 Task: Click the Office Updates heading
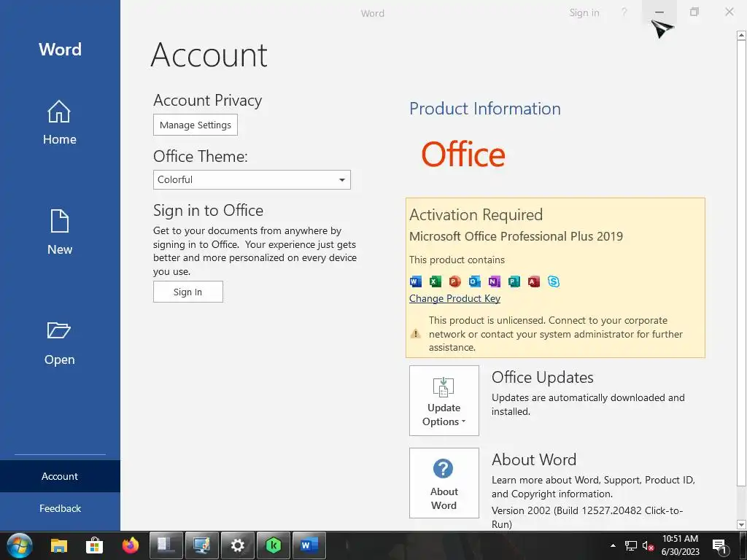[542, 378]
